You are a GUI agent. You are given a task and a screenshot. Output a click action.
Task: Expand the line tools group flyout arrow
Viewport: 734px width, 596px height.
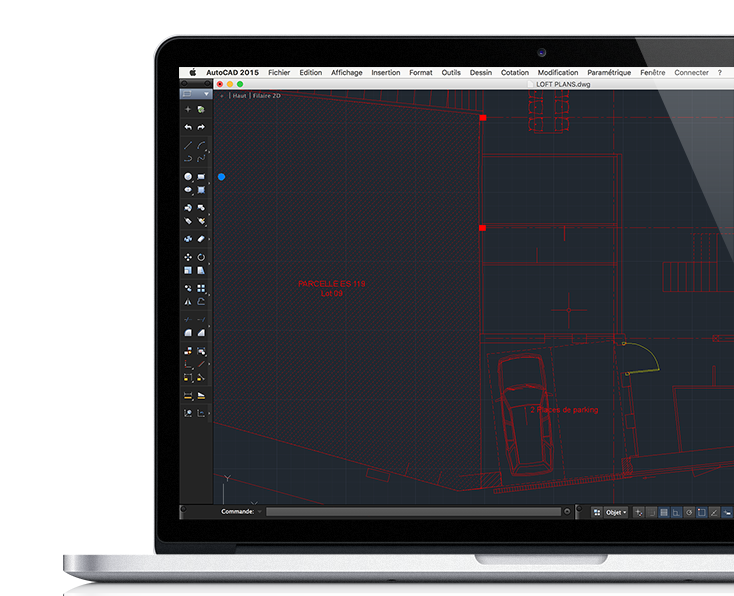[x=209, y=152]
